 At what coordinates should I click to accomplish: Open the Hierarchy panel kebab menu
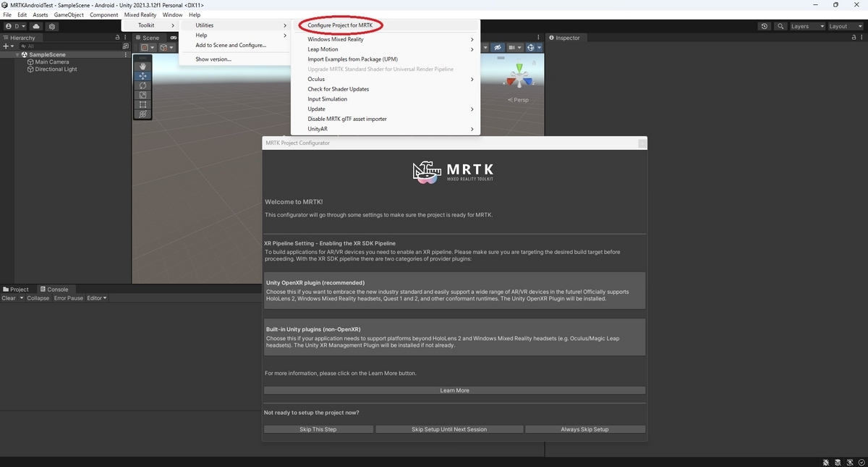click(126, 38)
